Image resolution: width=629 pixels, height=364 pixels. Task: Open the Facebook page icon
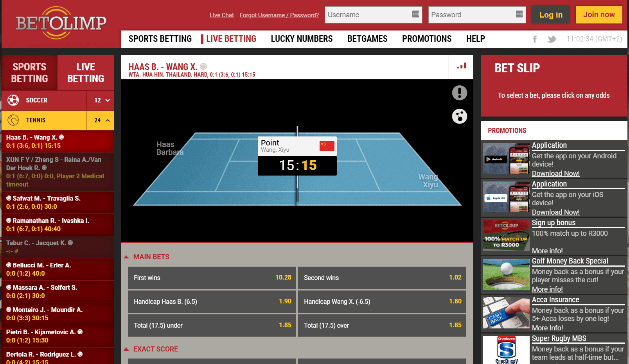tap(535, 39)
